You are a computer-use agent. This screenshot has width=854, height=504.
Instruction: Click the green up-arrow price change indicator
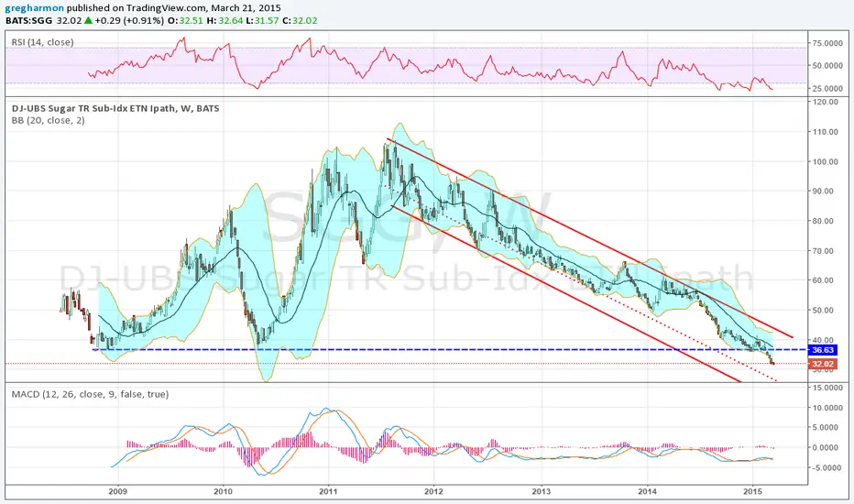click(x=88, y=21)
